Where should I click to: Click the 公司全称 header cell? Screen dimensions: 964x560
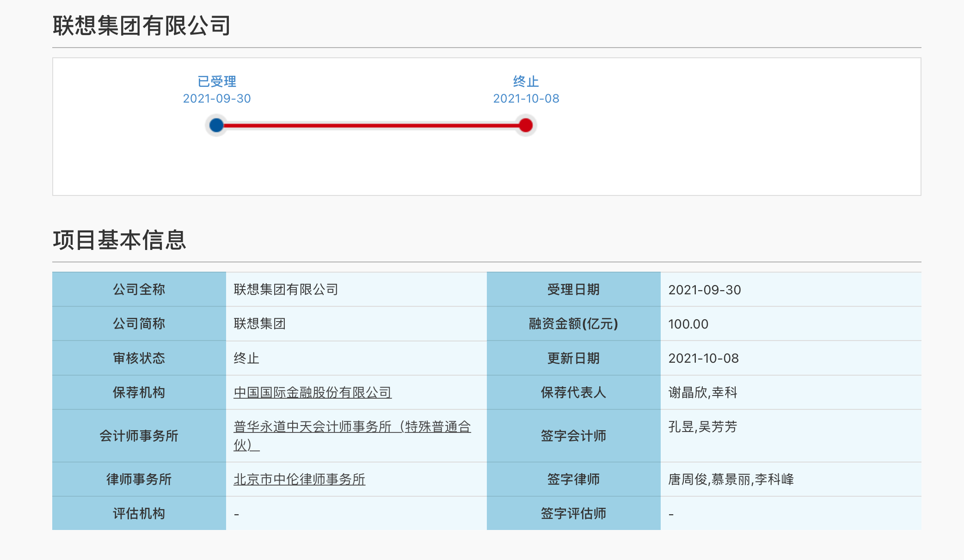139,289
